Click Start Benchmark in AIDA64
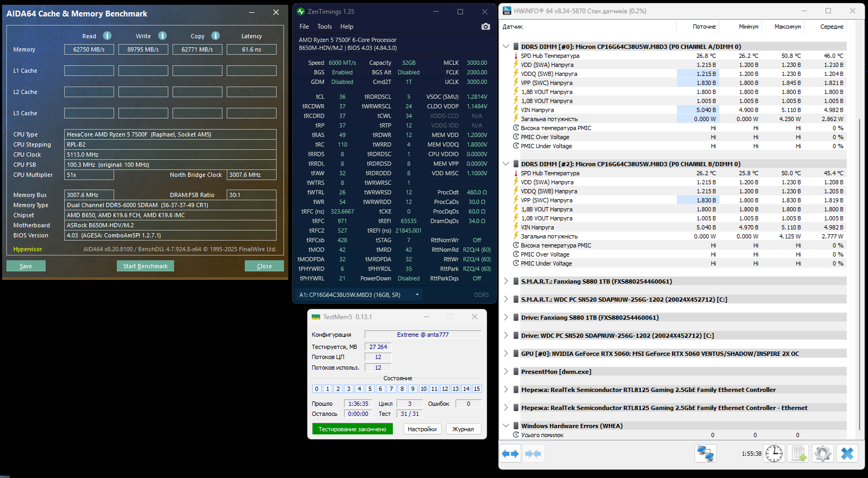868x478 pixels. (145, 266)
